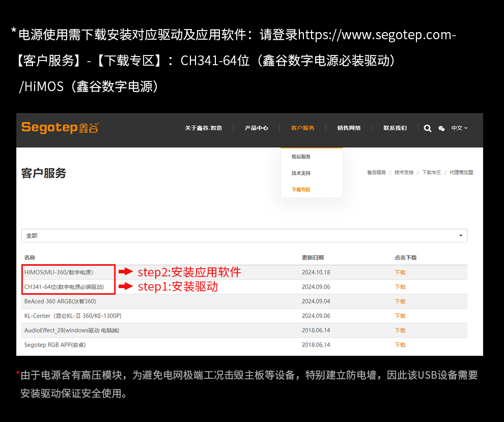Screen dimensions: 504x422
Task: Go to 联系我们 page
Action: click(395, 128)
